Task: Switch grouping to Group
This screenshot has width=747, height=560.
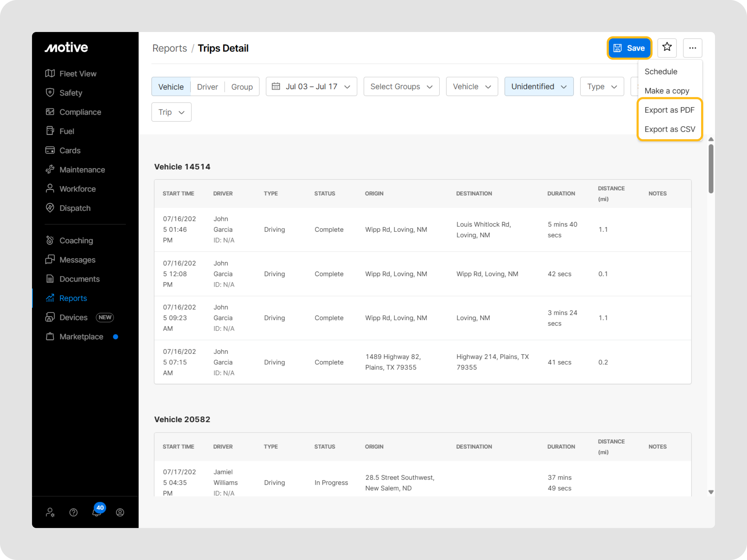Action: tap(242, 87)
